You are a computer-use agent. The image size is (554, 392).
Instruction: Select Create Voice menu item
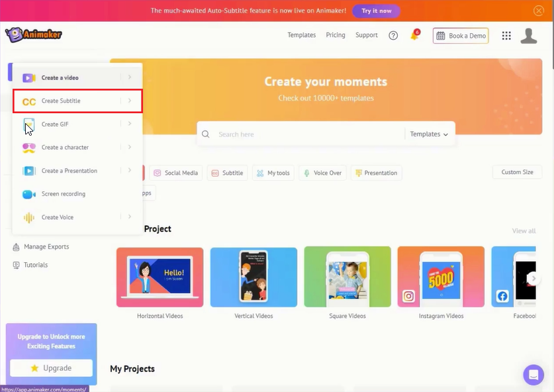[77, 217]
